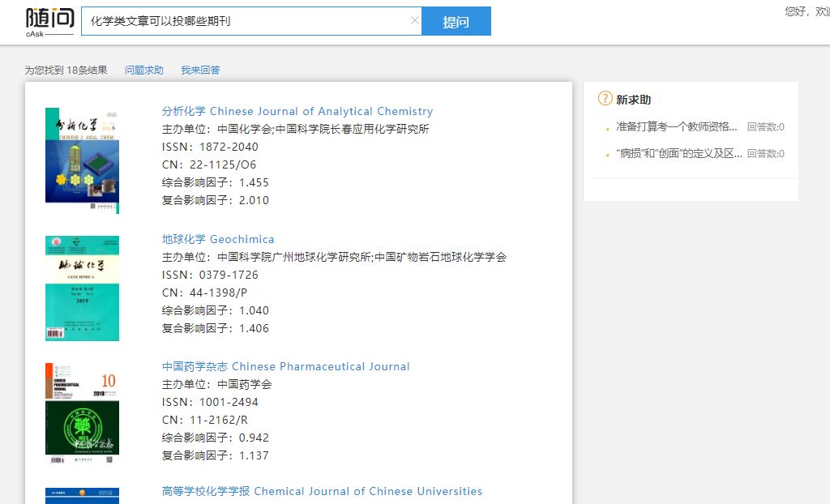Viewport: 830px width, 504px height.
Task: Open Chemical Journal of Chinese Universities link
Action: tap(322, 492)
